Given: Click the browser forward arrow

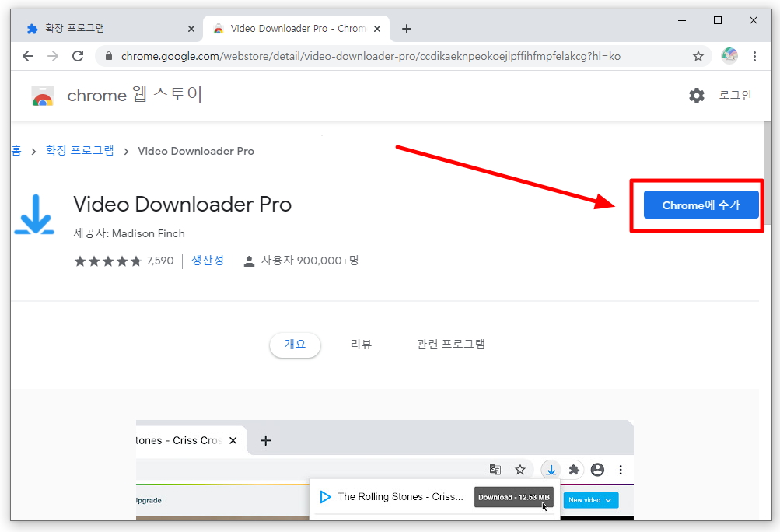Looking at the screenshot, I should [x=53, y=56].
